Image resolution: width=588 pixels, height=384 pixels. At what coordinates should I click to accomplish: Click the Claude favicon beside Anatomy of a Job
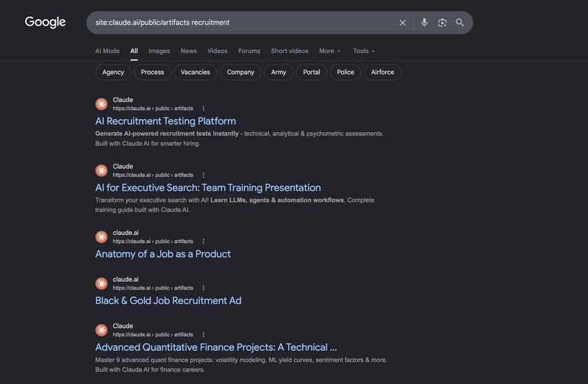pyautogui.click(x=101, y=236)
